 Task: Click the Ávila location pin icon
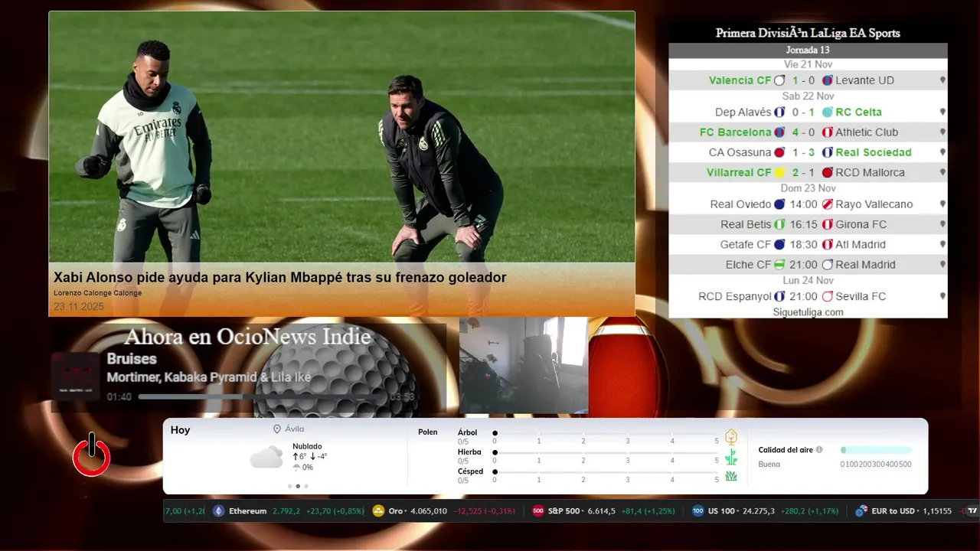(277, 429)
